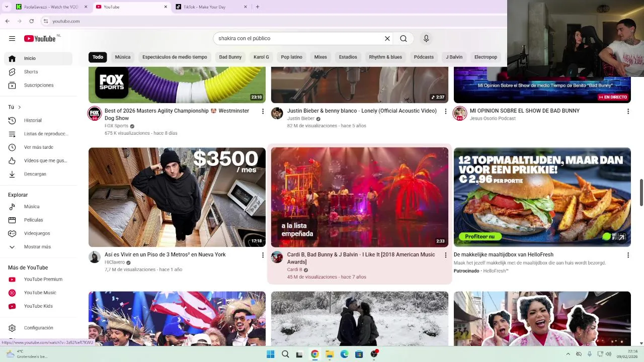Open Descargas in the sidebar
This screenshot has width=644, height=362.
point(38,174)
